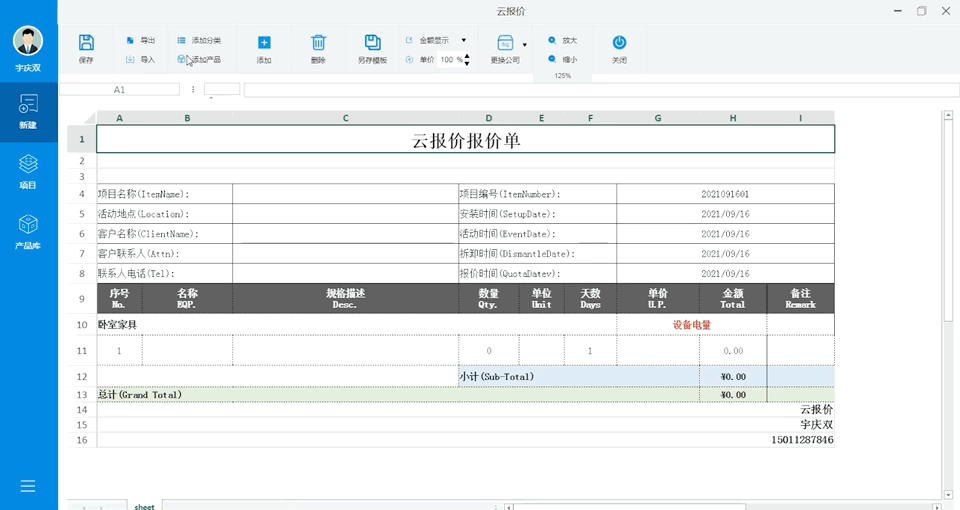960x510 pixels.
Task: Click the 小计(Sub-Total) cell
Action: 579,377
